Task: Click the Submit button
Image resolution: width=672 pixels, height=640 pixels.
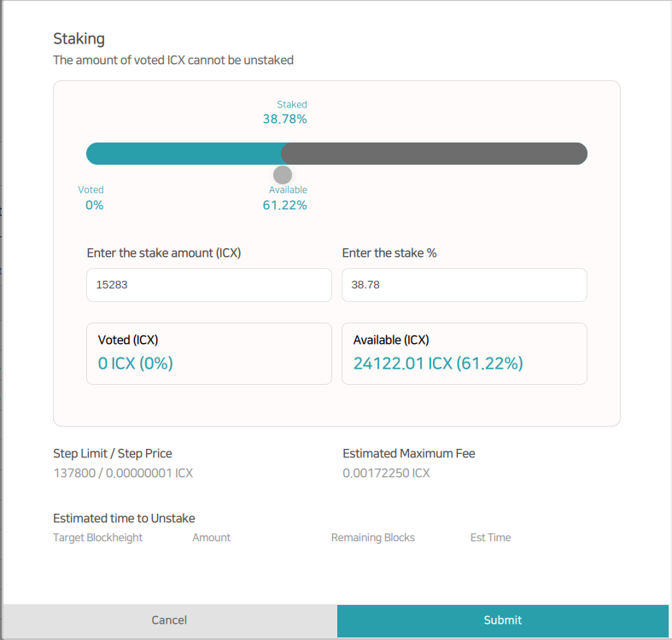Action: (x=502, y=620)
